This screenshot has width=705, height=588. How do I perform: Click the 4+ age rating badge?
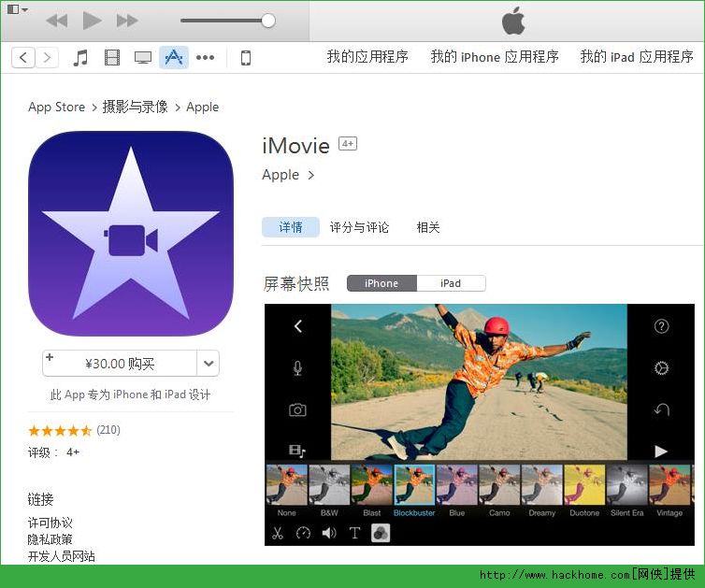(x=348, y=143)
